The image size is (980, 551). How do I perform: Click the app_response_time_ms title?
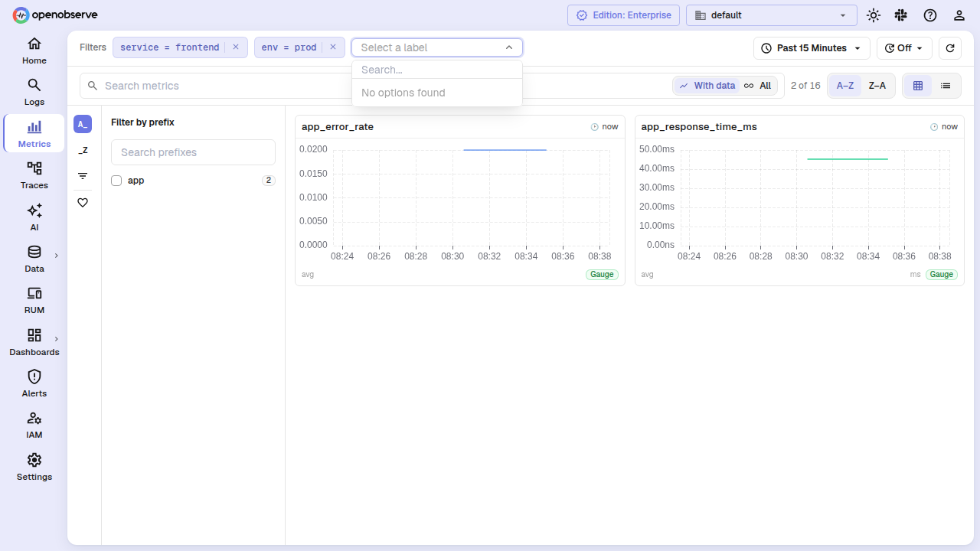pos(699,127)
